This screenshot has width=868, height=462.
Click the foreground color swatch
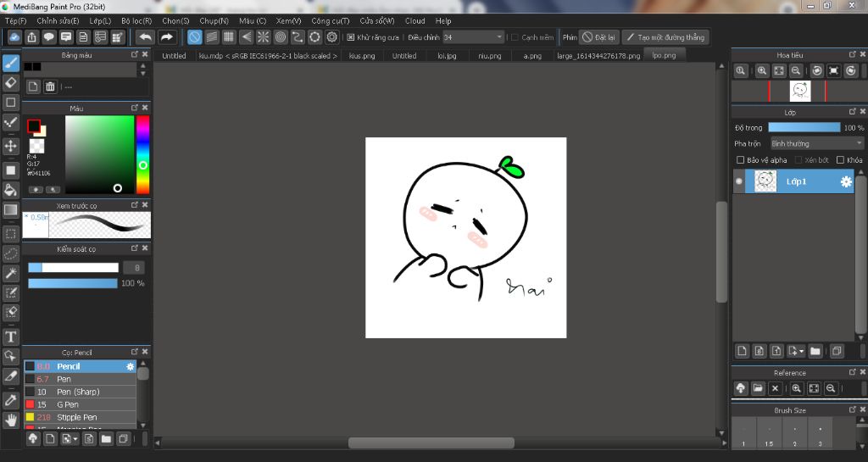pos(34,126)
